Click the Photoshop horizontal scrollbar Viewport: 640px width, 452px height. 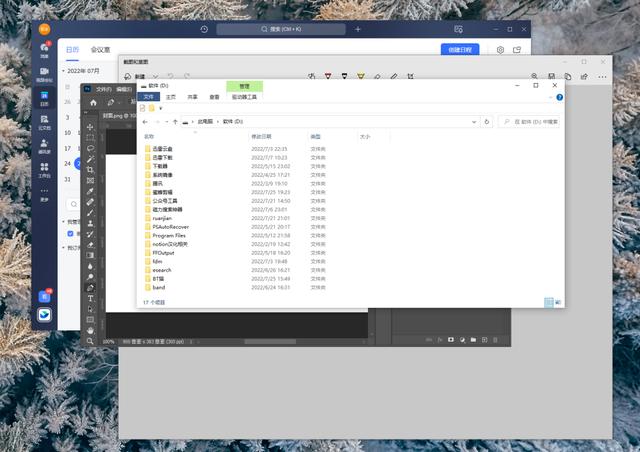click(x=270, y=342)
